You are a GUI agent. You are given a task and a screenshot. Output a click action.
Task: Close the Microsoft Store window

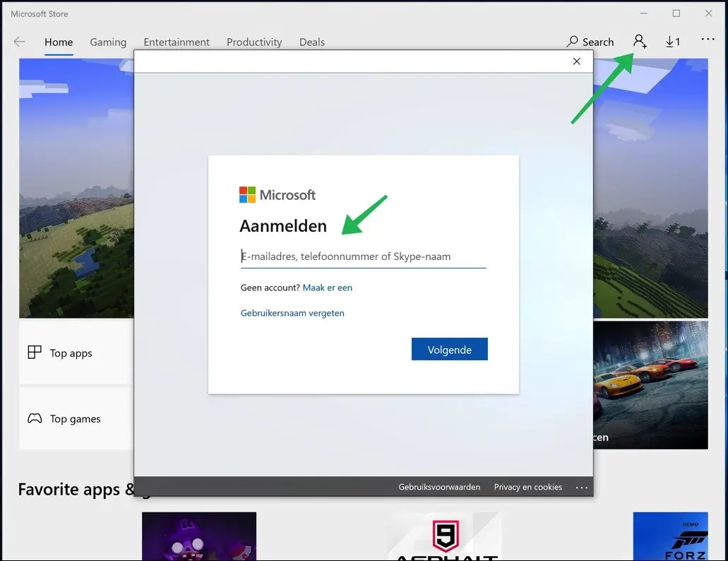[708, 13]
